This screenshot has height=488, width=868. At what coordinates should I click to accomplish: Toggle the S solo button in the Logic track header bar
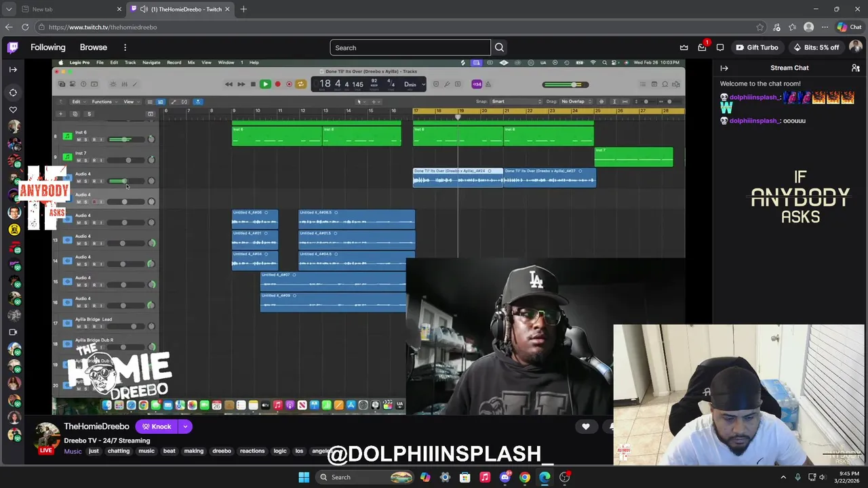tap(89, 114)
